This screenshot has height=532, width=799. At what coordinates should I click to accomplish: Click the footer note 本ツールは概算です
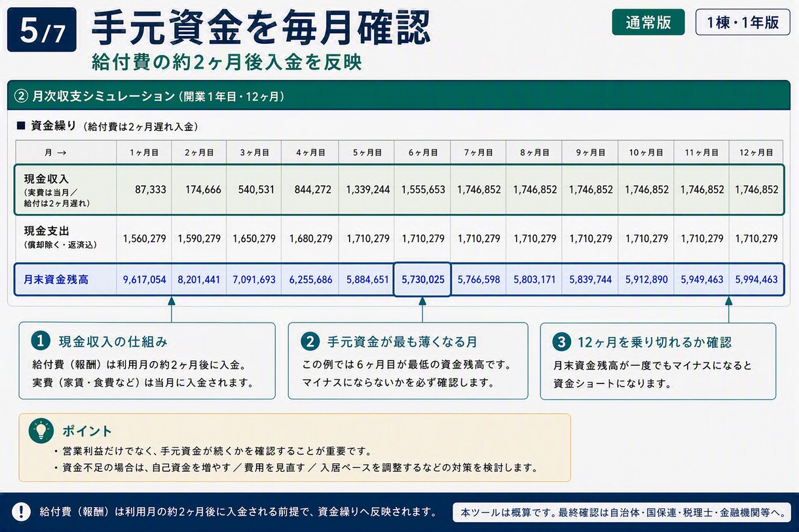tap(622, 512)
